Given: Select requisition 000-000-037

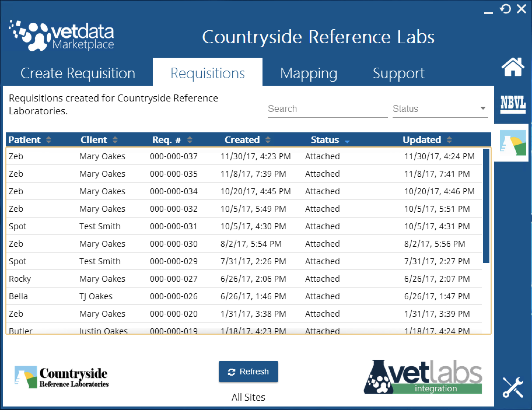Looking at the screenshot, I should pyautogui.click(x=244, y=156).
